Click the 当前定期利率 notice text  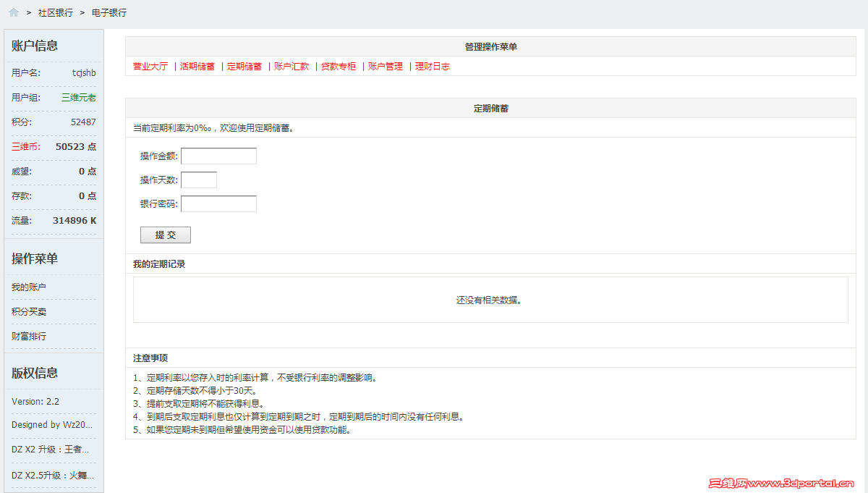213,128
